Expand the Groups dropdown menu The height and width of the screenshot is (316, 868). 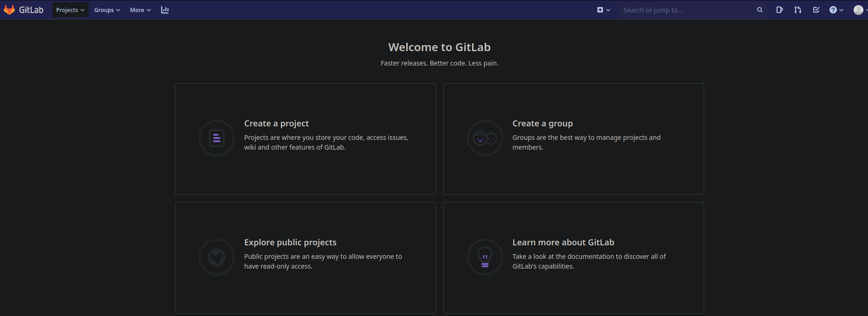click(x=107, y=10)
